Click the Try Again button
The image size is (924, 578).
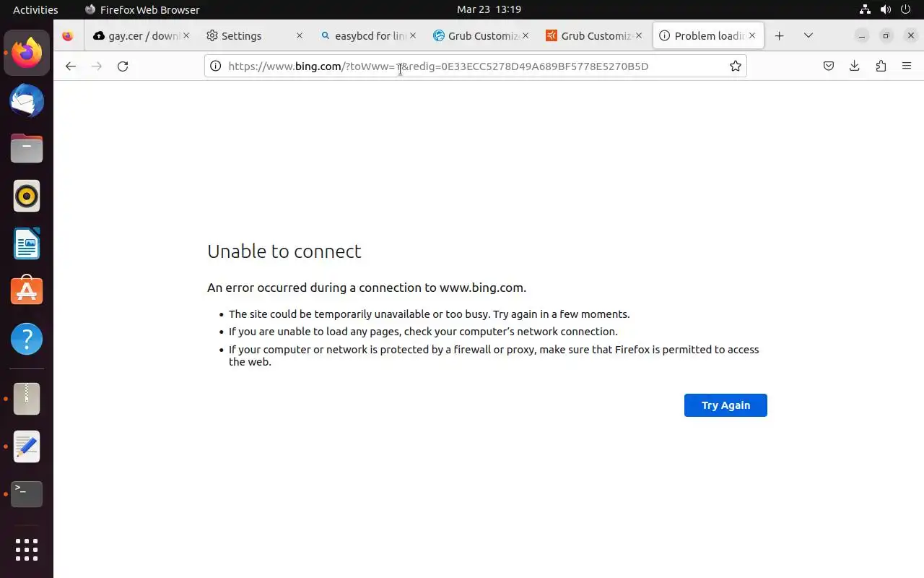point(725,405)
